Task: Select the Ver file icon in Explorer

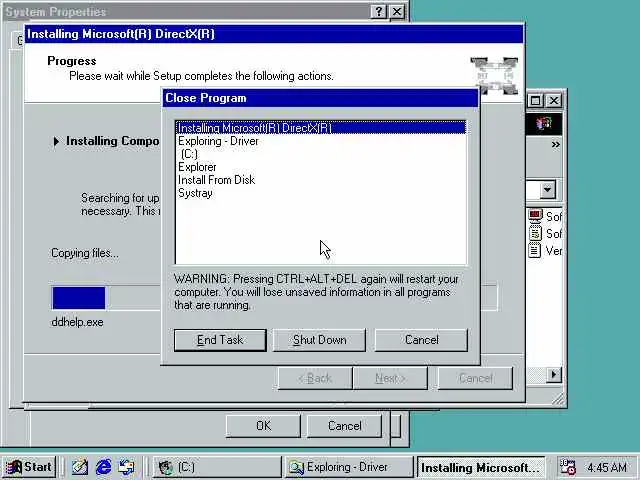Action: 545,250
